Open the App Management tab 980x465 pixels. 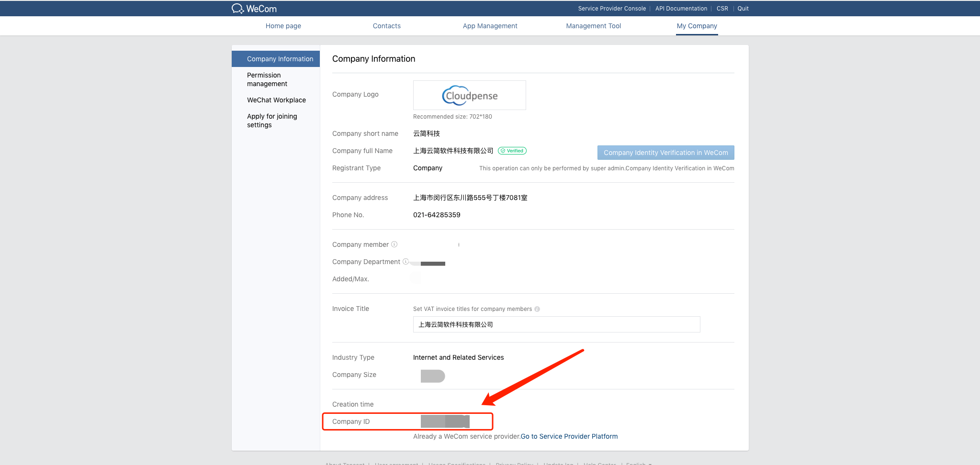[490, 26]
